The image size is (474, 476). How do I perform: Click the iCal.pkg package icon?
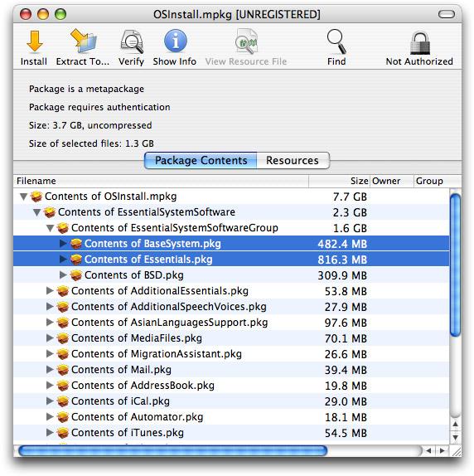63,401
